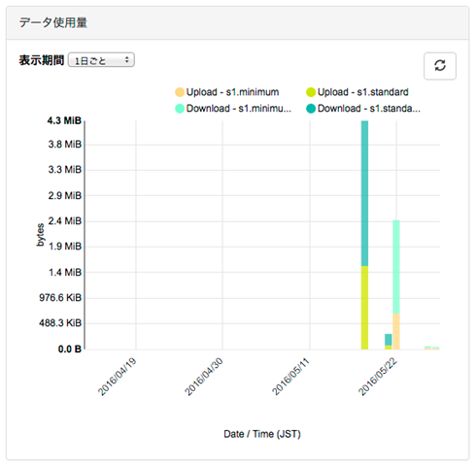Click the bytes y-axis title
This screenshot has height=466, width=476.
click(40, 235)
